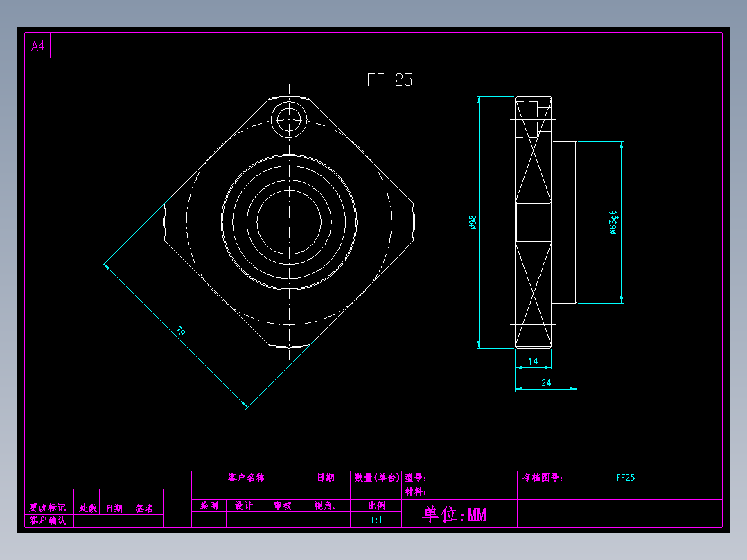
Task: Click the 型号: label in title block
Action: (x=416, y=478)
